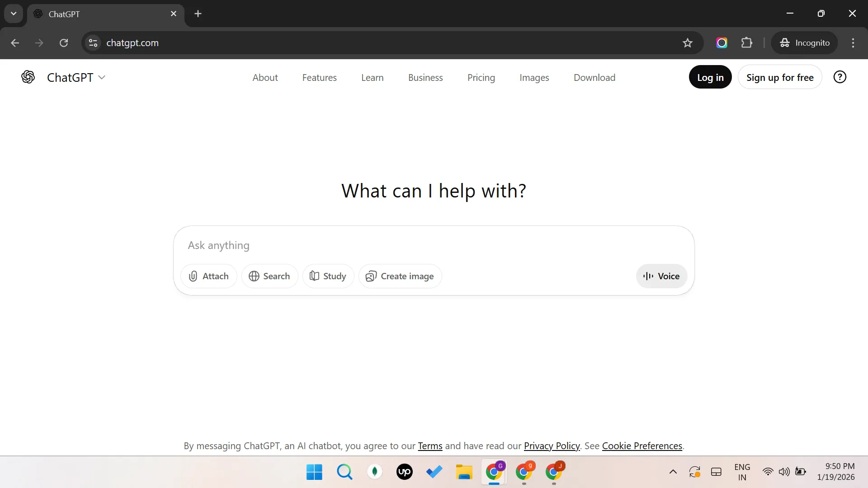Click the bookmark star in the address bar
868x488 pixels.
click(x=687, y=43)
